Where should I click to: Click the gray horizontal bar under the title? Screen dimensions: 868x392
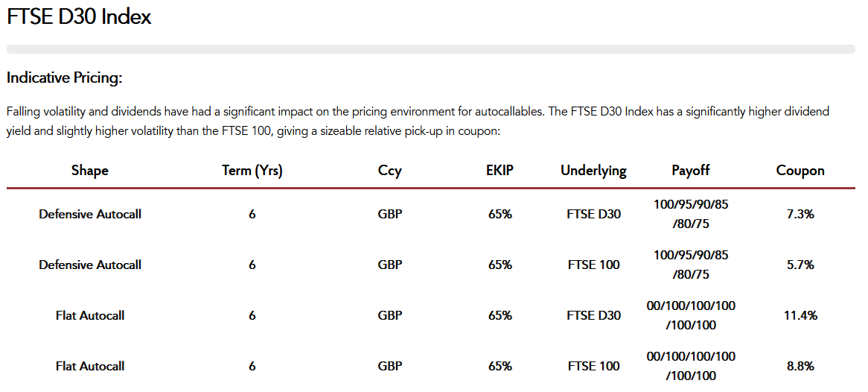(430, 49)
